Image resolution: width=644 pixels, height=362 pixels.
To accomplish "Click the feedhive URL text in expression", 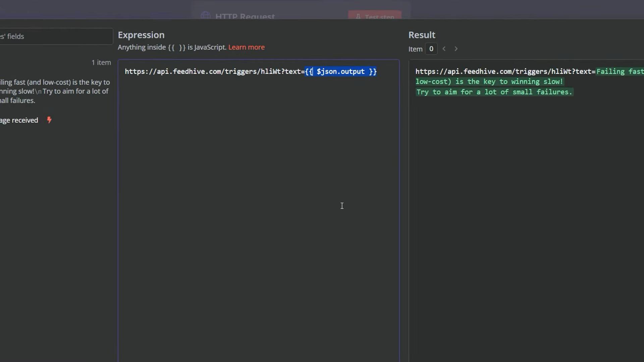I will tap(215, 71).
